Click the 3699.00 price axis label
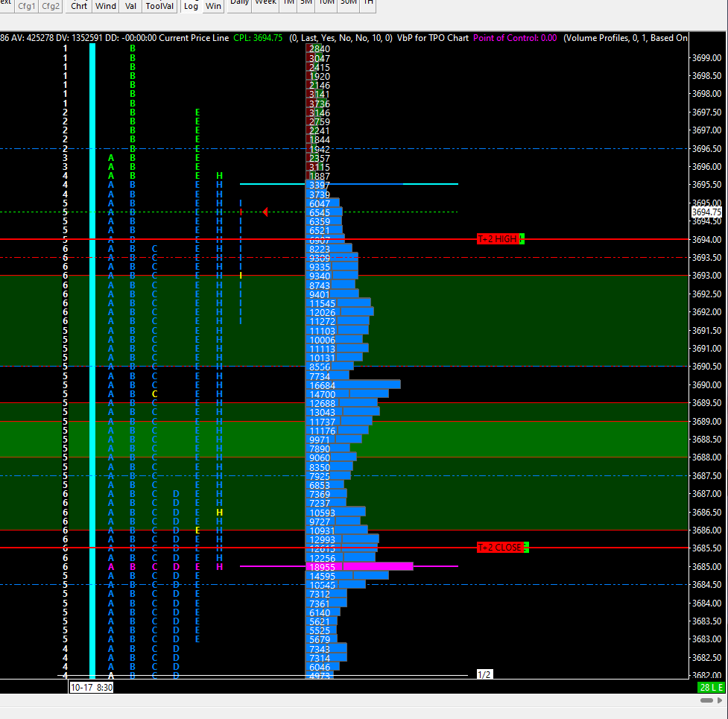This screenshot has width=728, height=719. (x=706, y=58)
